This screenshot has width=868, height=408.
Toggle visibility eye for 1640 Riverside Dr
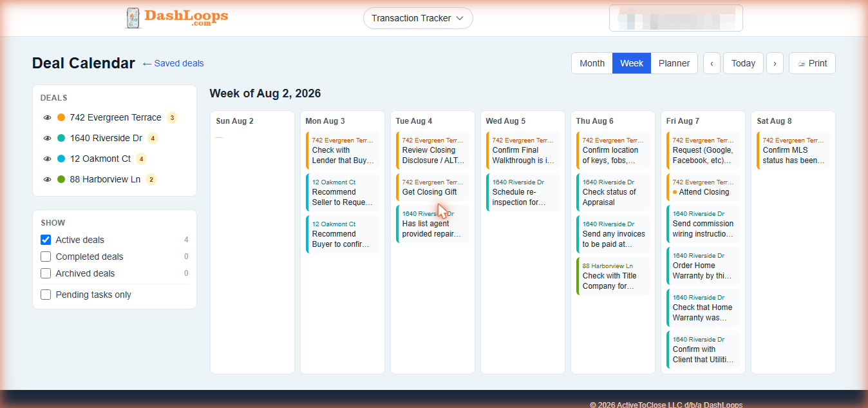pyautogui.click(x=47, y=139)
